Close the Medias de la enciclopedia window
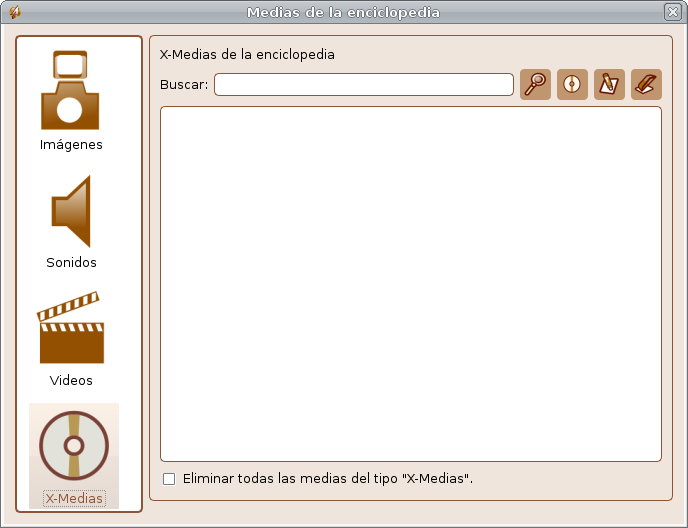Screen dimensions: 688x528 672,13
